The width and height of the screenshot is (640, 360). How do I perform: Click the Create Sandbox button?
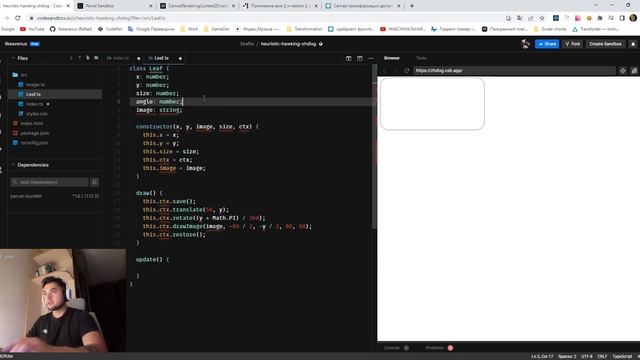coord(605,44)
